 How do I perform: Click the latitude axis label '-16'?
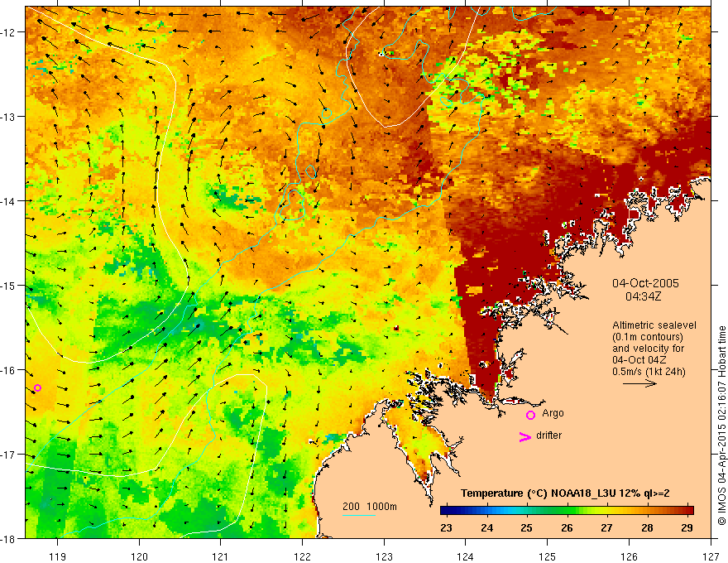[x=9, y=370]
